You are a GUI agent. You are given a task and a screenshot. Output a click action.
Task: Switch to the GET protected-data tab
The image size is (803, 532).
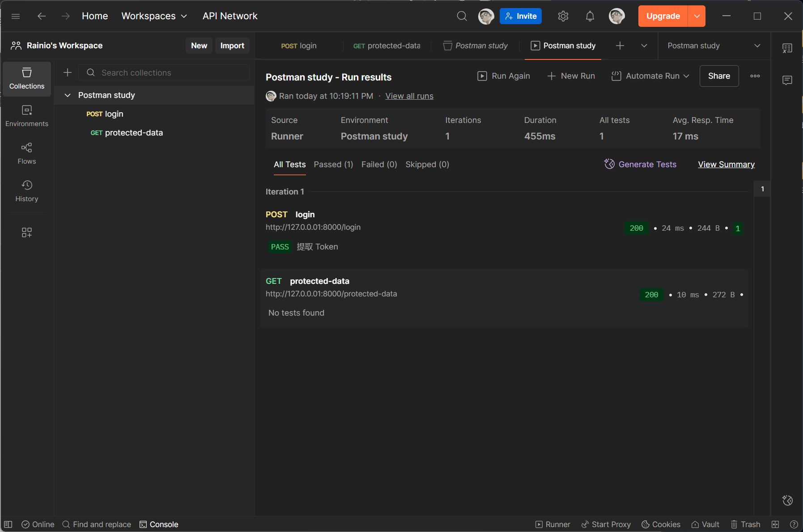(387, 46)
